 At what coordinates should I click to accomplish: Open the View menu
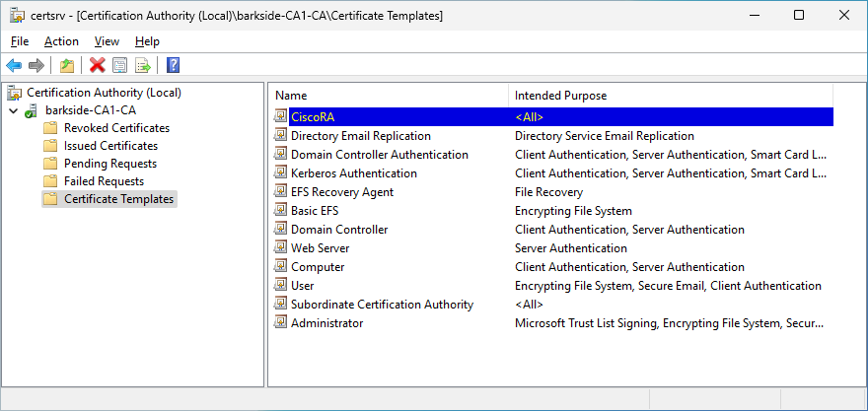pyautogui.click(x=107, y=41)
